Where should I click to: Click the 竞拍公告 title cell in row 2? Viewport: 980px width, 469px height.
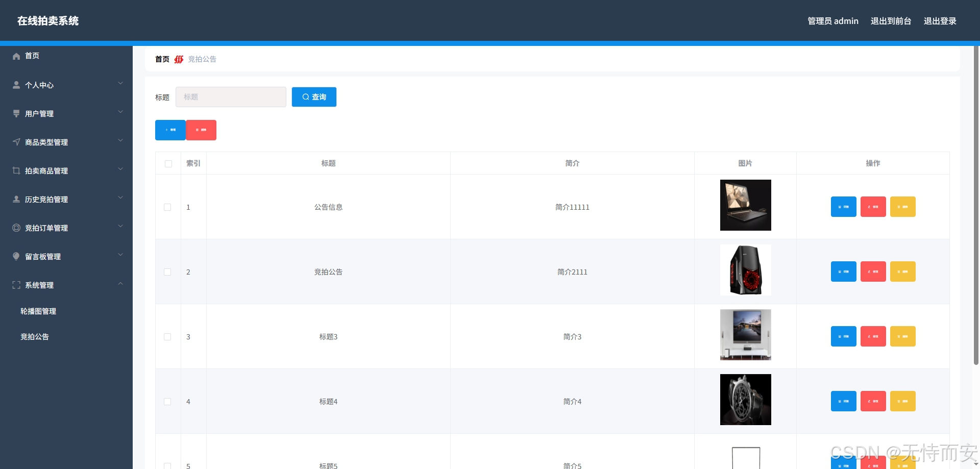pos(328,272)
